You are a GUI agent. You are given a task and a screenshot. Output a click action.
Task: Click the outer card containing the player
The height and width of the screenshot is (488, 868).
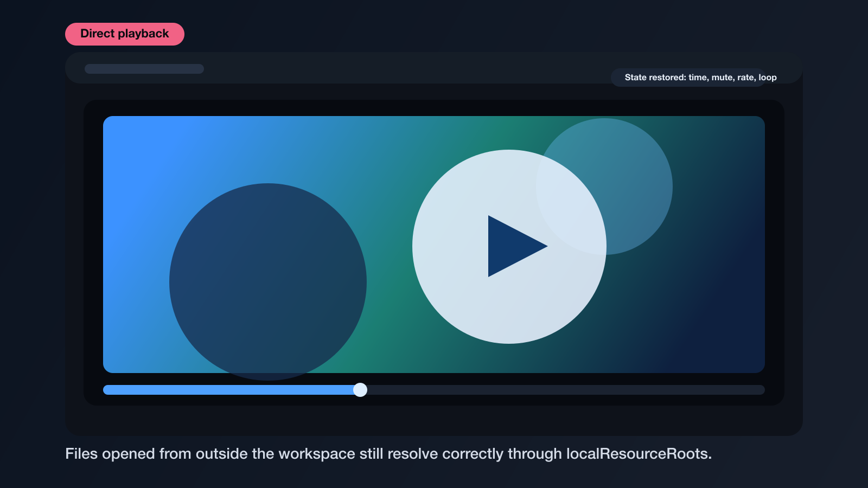(x=434, y=423)
